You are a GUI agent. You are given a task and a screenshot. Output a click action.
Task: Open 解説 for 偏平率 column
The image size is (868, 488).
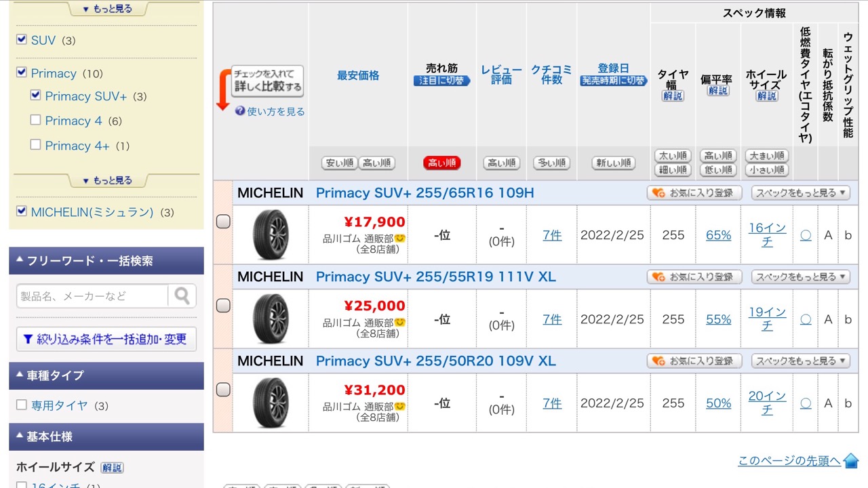pyautogui.click(x=718, y=91)
